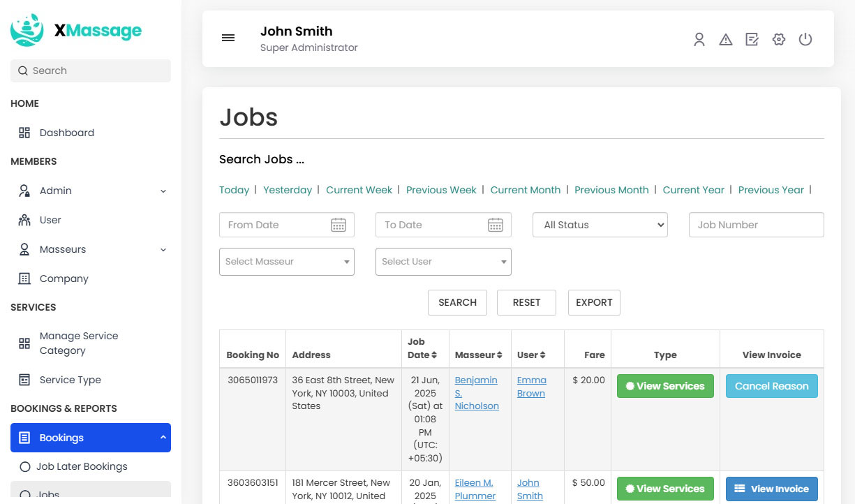Click the warning alert triangle icon

pyautogui.click(x=726, y=40)
